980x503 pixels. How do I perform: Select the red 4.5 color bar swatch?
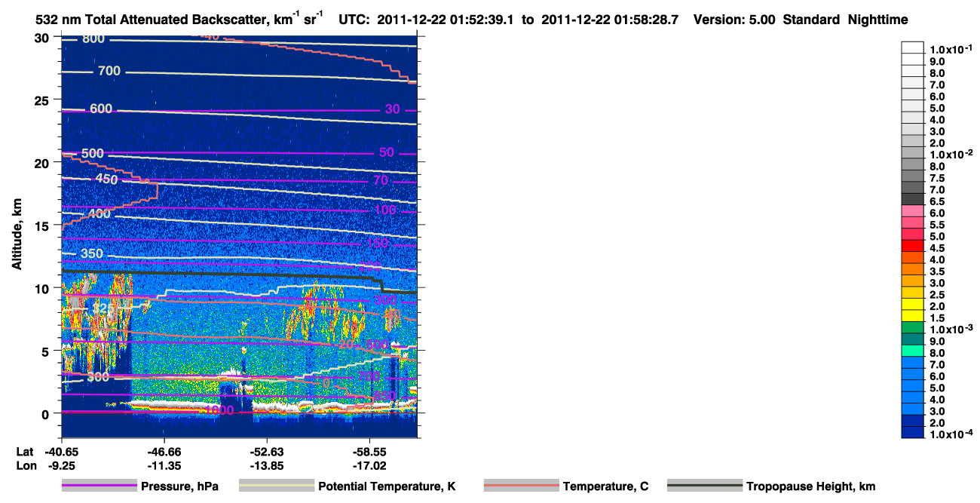[913, 246]
